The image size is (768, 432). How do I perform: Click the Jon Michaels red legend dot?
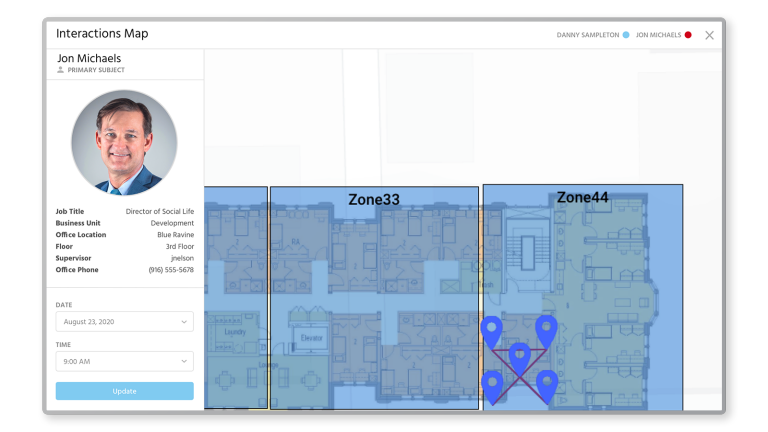click(688, 35)
